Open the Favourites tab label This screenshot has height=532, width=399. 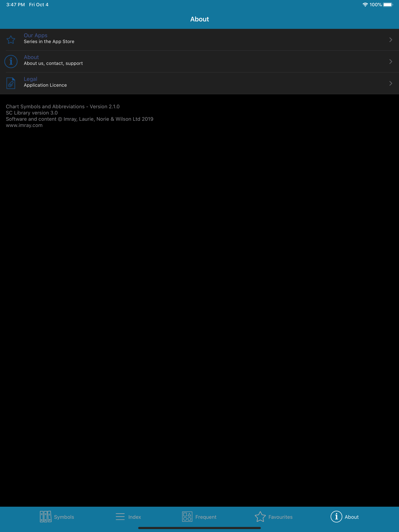click(280, 517)
